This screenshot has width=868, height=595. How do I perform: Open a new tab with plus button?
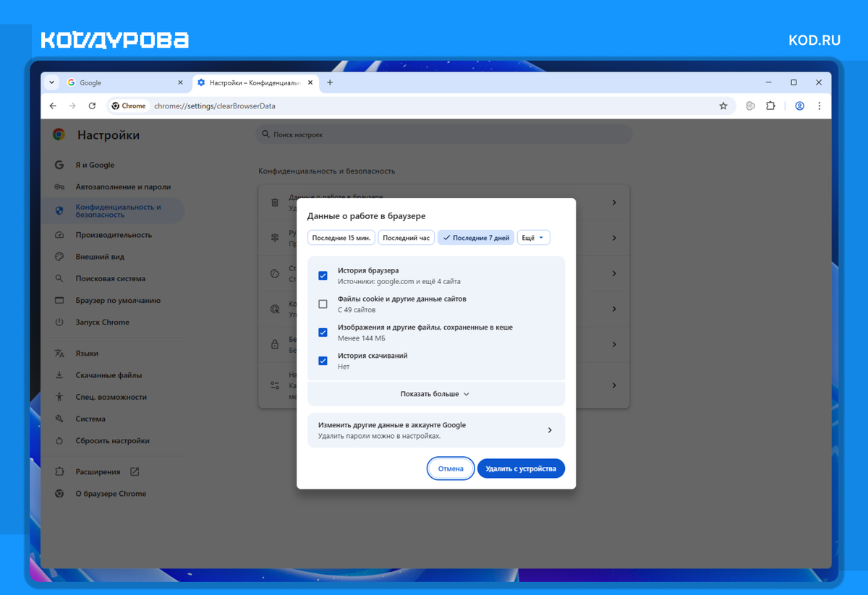click(330, 82)
